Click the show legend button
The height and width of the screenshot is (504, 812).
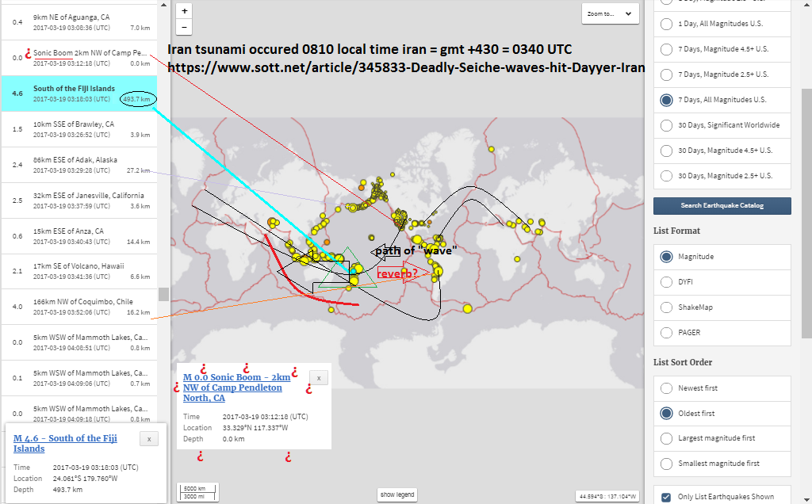pyautogui.click(x=397, y=494)
